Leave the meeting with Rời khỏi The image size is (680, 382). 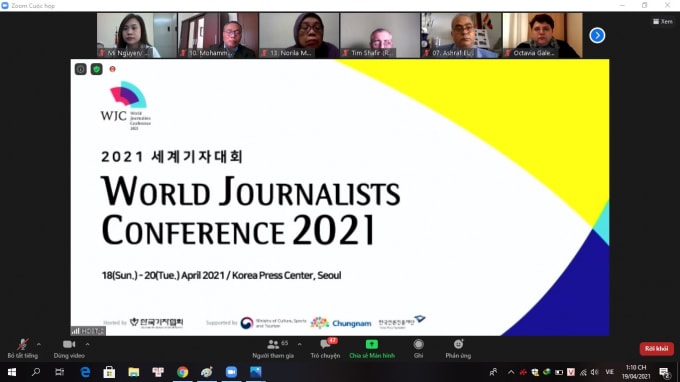tap(656, 349)
